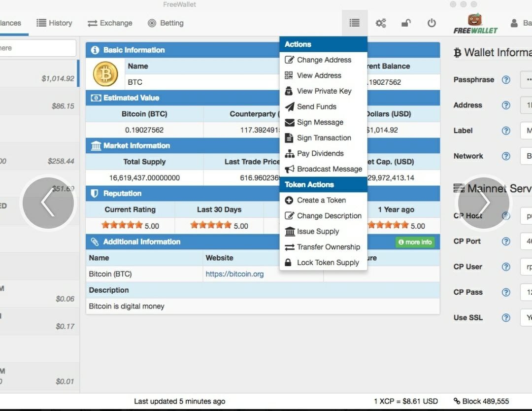Select Sign Transaction action
532x411 pixels.
323,138
